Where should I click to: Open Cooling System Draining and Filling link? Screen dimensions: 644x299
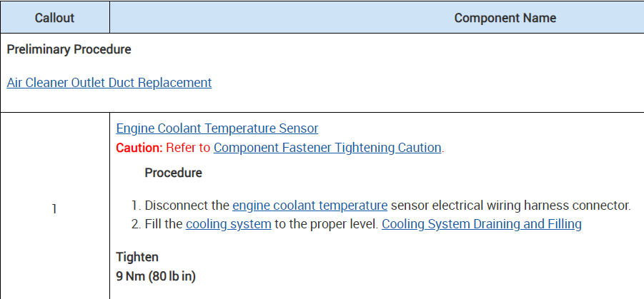481,224
